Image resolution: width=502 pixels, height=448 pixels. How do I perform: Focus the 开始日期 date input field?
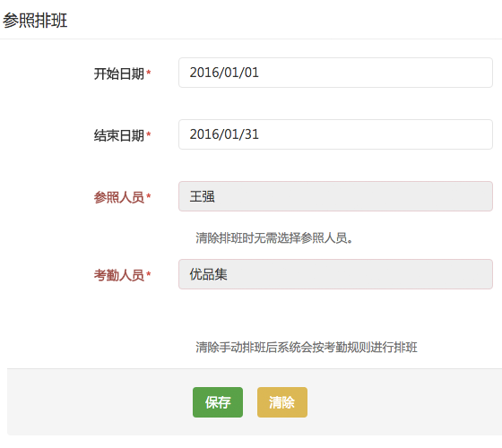pos(335,73)
